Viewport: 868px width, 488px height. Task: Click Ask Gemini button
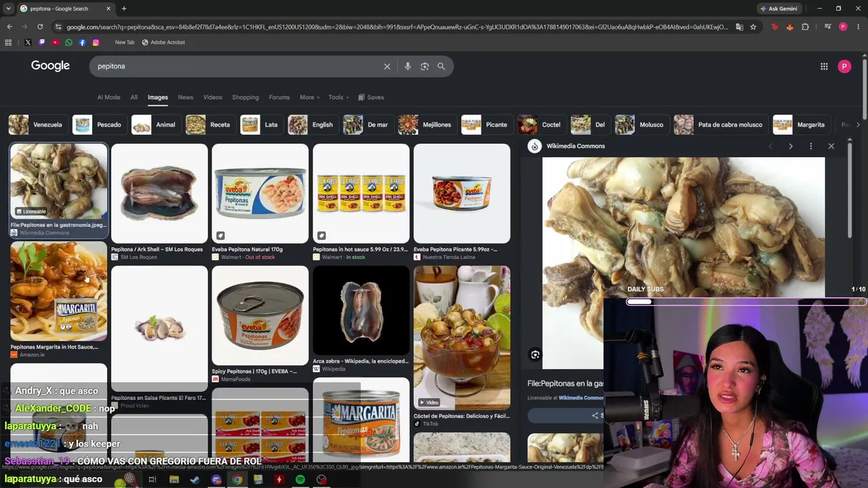pyautogui.click(x=778, y=9)
